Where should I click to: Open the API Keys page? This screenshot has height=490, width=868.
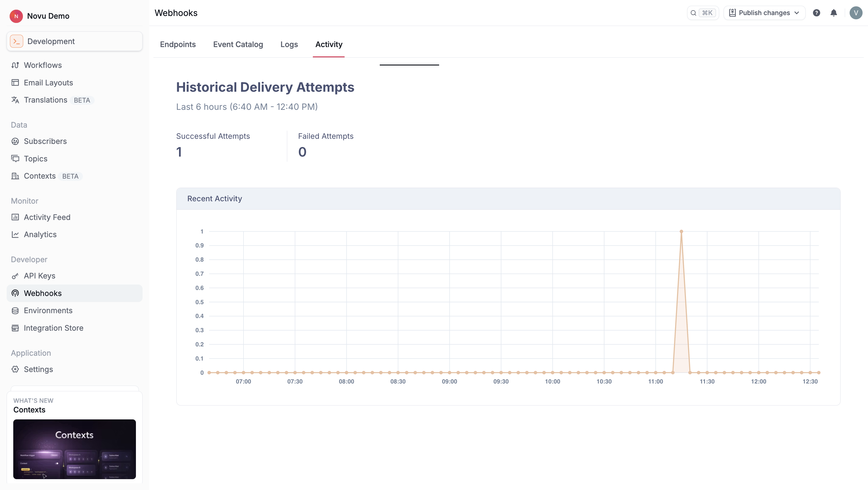coord(39,275)
